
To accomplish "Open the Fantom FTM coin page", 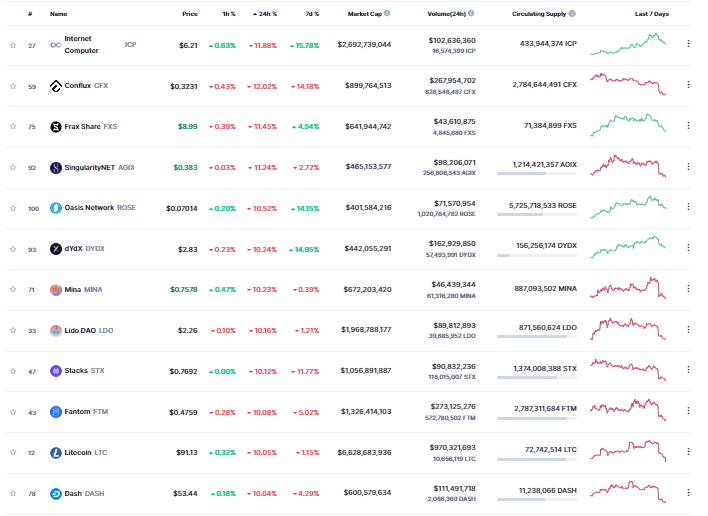I will 86,411.
